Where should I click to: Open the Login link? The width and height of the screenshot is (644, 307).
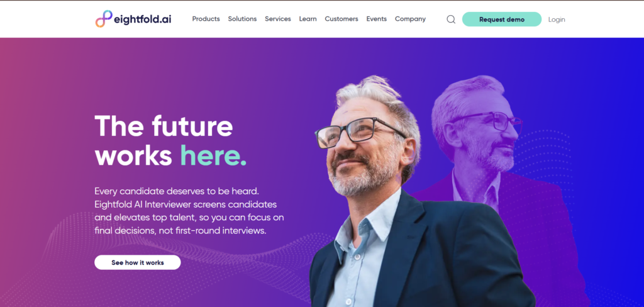[x=557, y=20]
